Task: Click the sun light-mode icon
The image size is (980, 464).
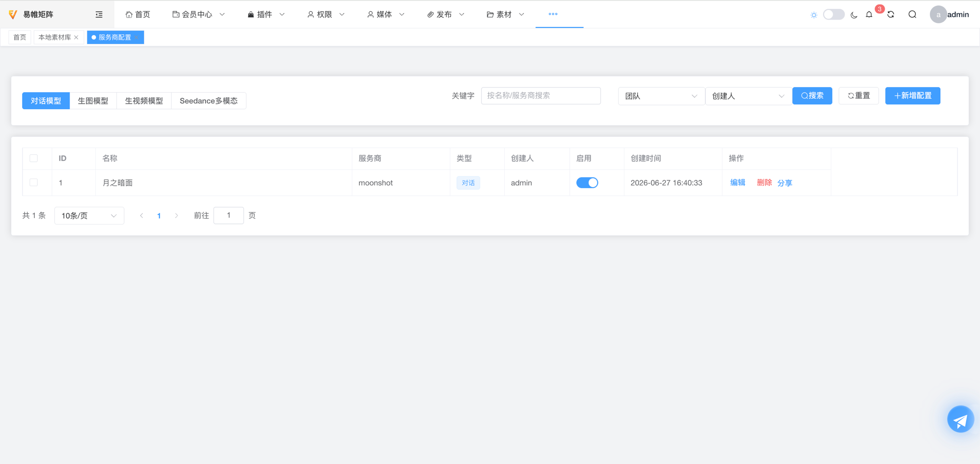Action: click(814, 15)
